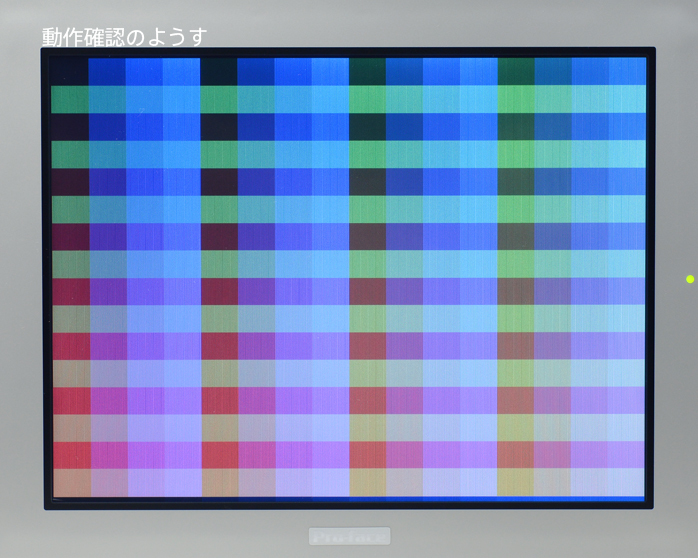Screen dimensions: 698x558
Task: Tap the magenta swatch right of bottom-left red swatch
Action: [106, 454]
